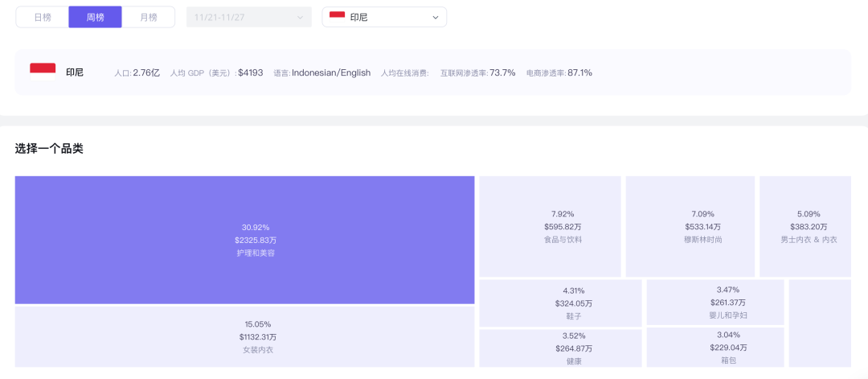Select the 箱包 category tile
868x379 pixels.
click(x=715, y=348)
